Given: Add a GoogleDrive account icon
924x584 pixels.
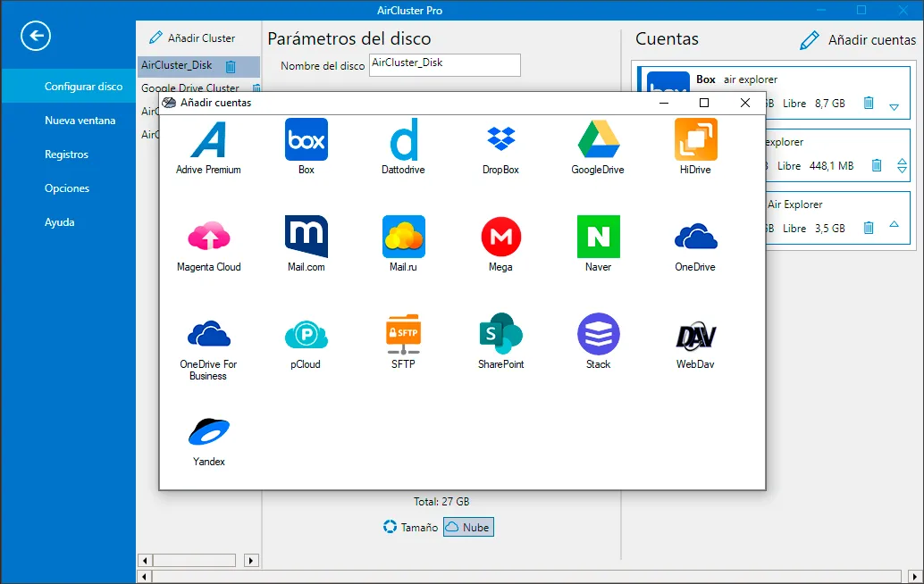Looking at the screenshot, I should [x=598, y=139].
